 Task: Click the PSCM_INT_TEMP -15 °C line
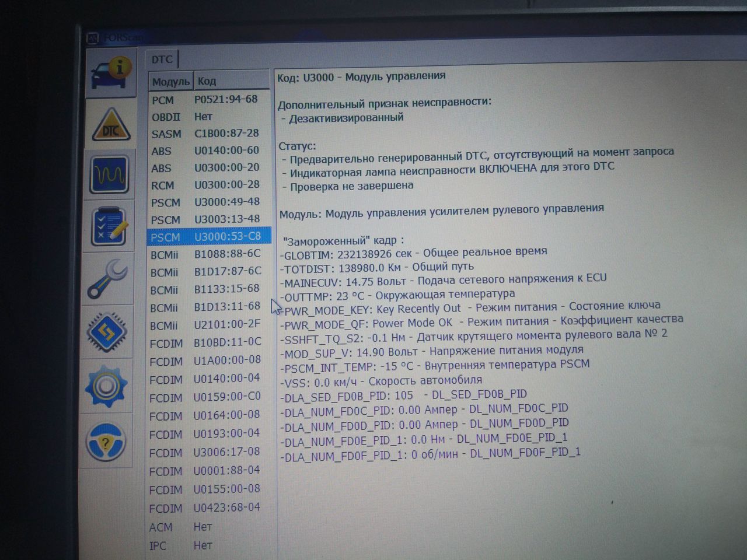click(435, 366)
